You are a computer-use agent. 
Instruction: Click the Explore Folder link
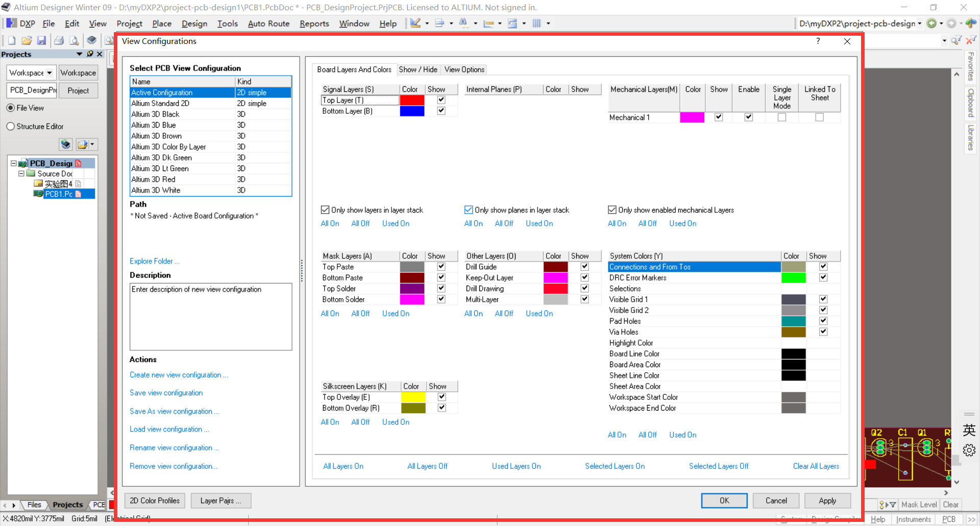154,261
